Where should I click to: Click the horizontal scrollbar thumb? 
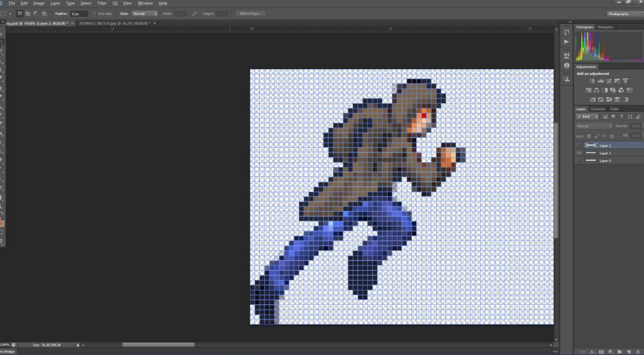tap(158, 345)
